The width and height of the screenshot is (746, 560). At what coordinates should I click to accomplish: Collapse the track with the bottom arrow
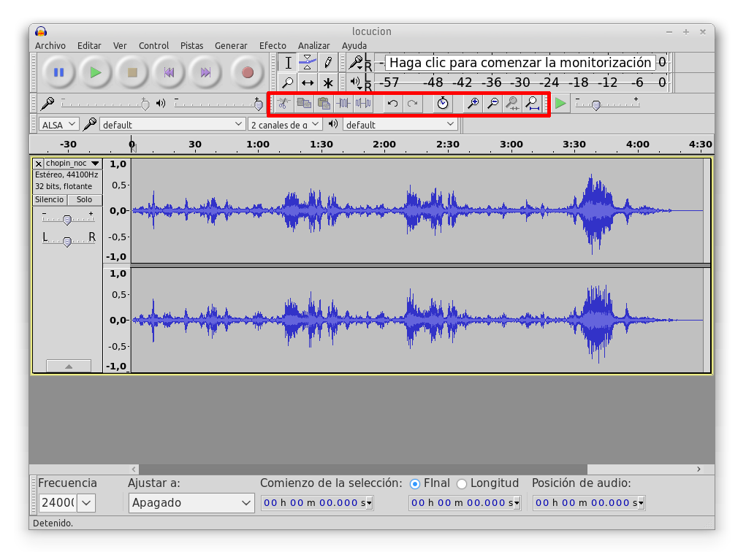[x=69, y=366]
